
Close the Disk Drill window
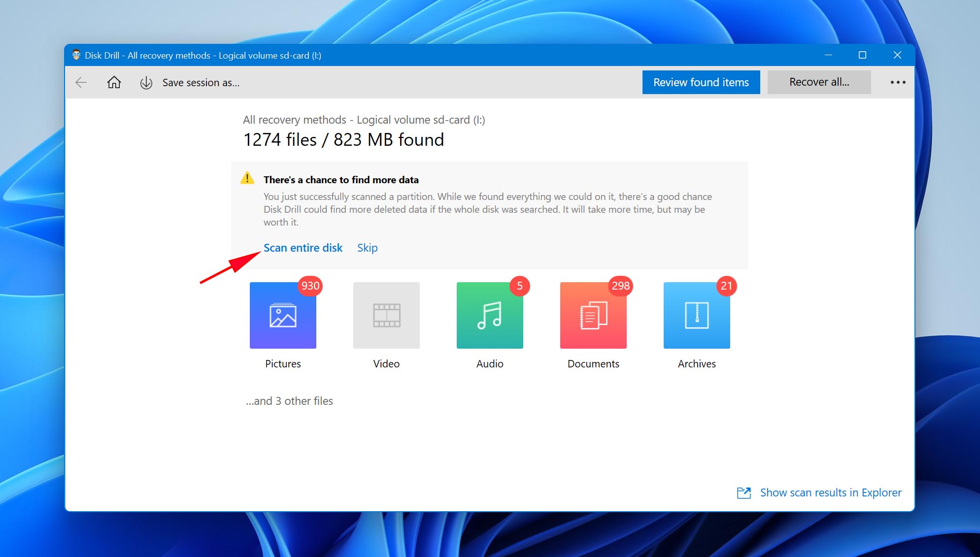coord(897,55)
